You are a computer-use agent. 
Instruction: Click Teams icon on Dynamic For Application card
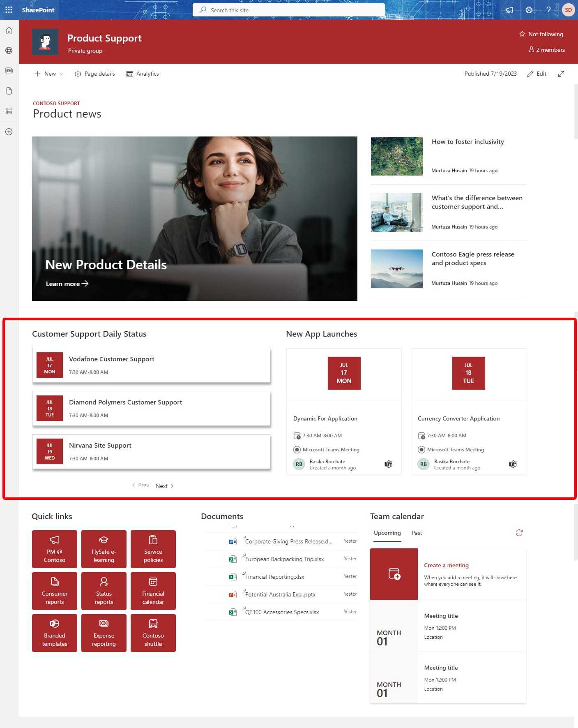pyautogui.click(x=388, y=464)
